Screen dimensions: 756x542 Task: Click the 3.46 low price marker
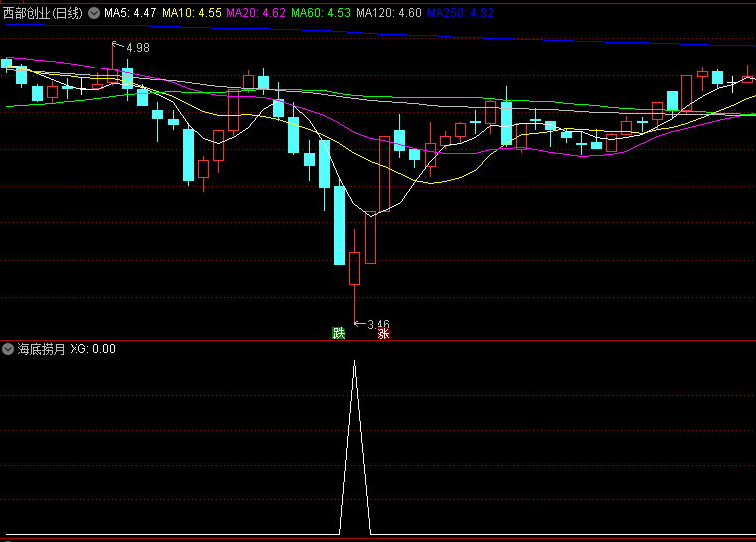[x=378, y=324]
